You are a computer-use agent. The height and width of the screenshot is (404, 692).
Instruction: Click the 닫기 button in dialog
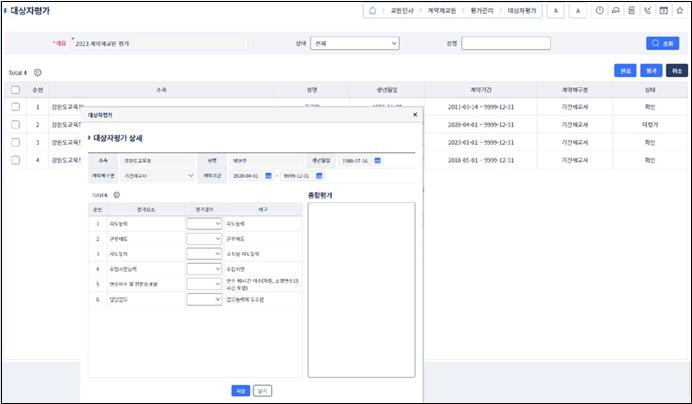point(263,391)
